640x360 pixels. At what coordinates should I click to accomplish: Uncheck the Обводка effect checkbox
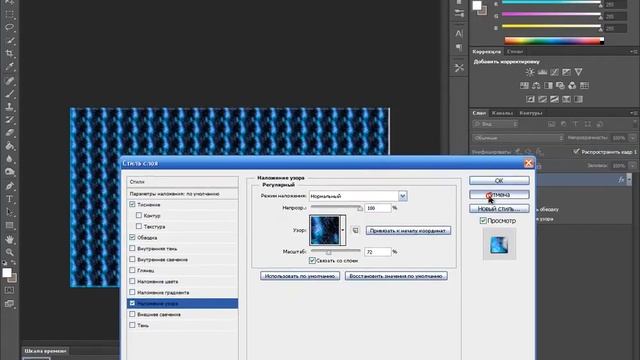(132, 237)
